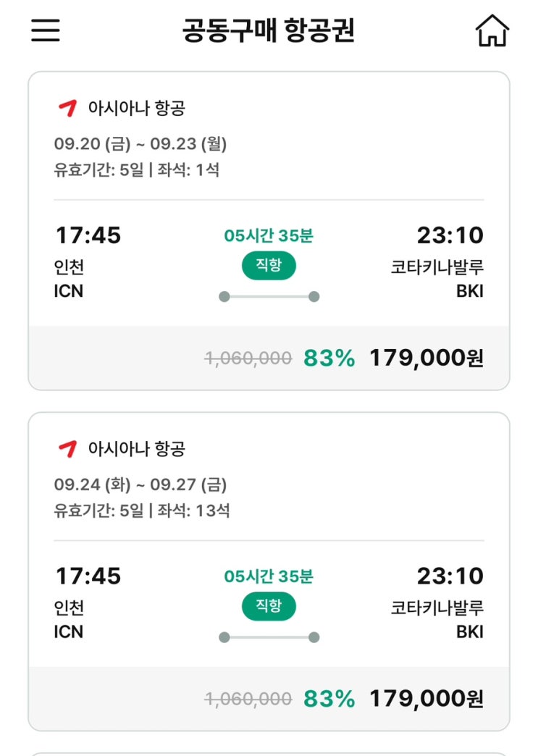538x756 pixels.
Task: Tap the 직항 badge on second ticket
Action: (269, 606)
